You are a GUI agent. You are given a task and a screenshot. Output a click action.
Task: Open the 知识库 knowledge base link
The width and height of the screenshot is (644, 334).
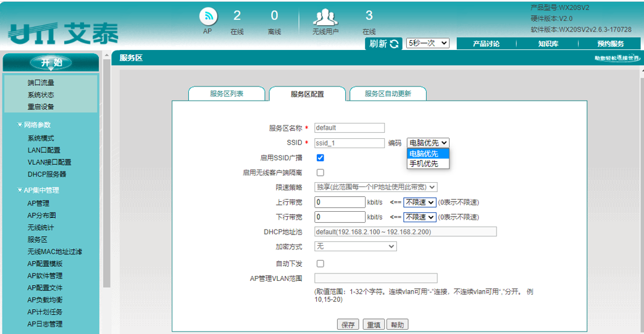point(548,44)
